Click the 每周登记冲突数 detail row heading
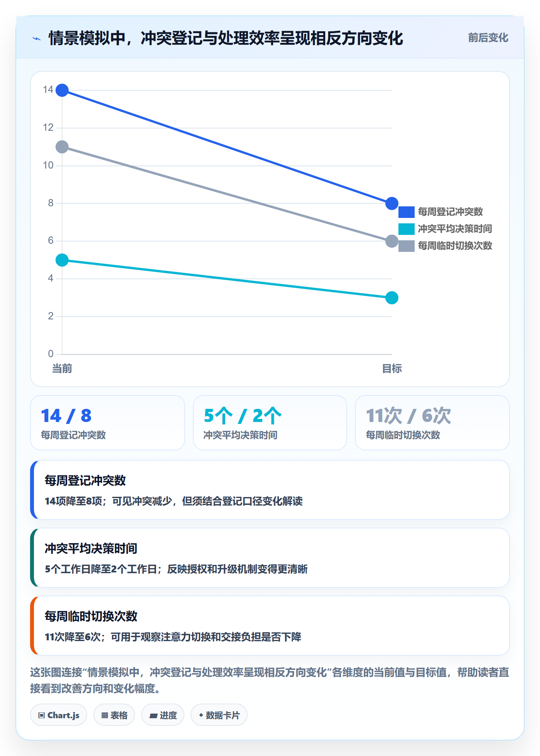This screenshot has height=756, width=540. point(85,481)
